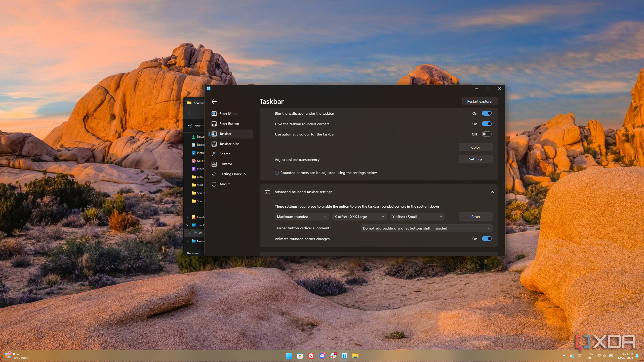Click the Start11 app icon in the title bar

(209, 88)
